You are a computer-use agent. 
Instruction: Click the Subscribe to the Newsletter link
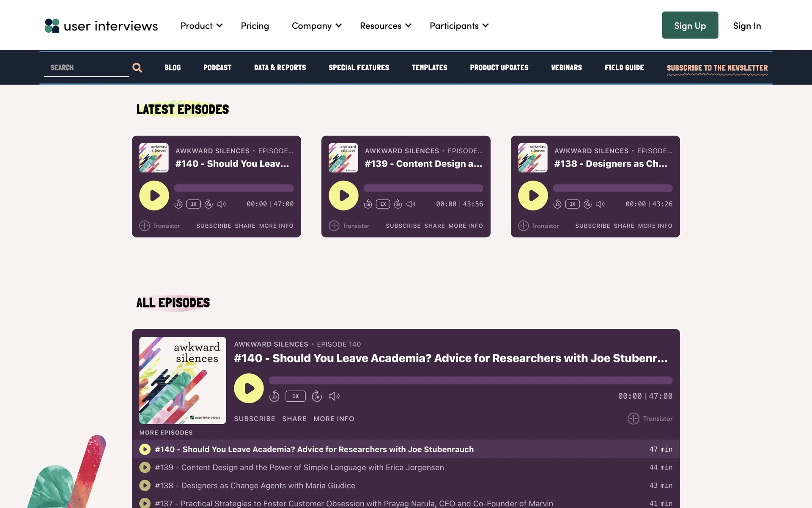pyautogui.click(x=717, y=68)
